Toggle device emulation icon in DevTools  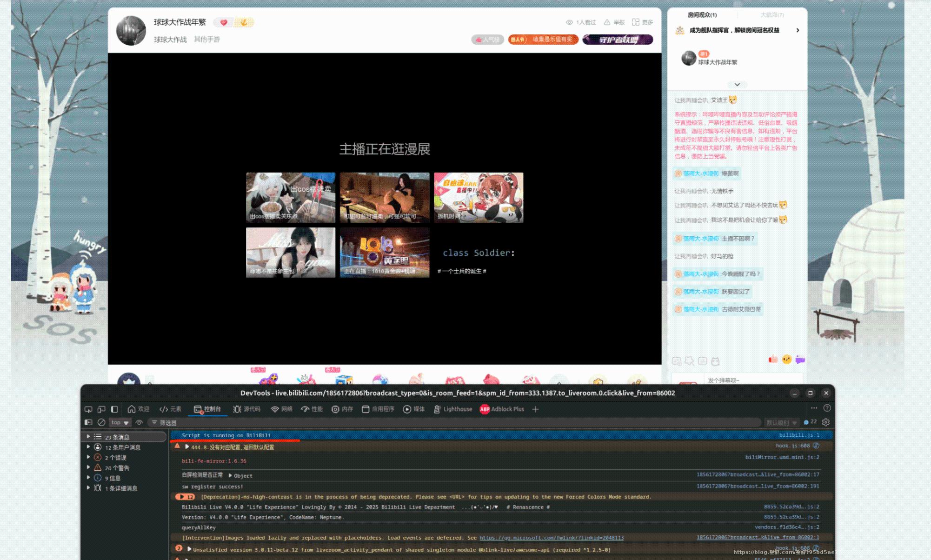tap(101, 409)
